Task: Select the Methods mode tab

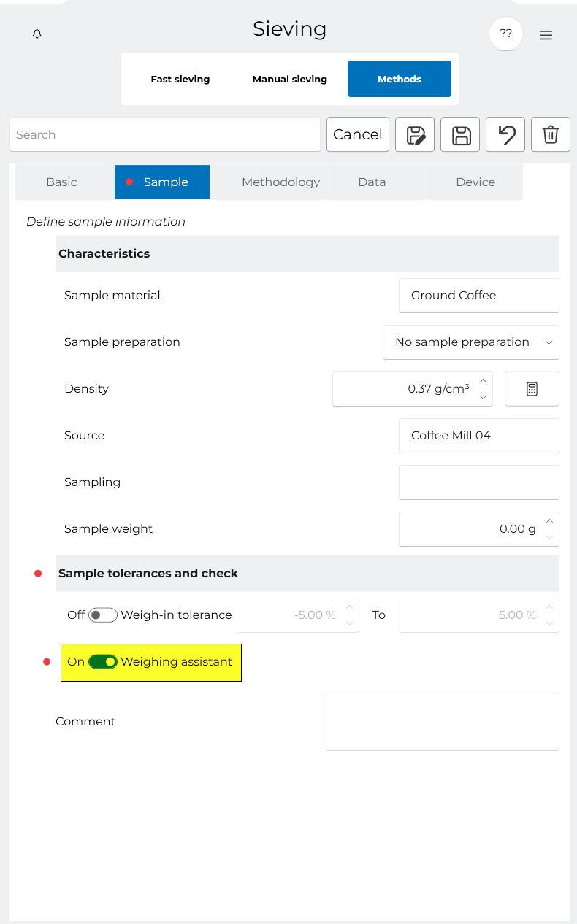Action: [400, 79]
